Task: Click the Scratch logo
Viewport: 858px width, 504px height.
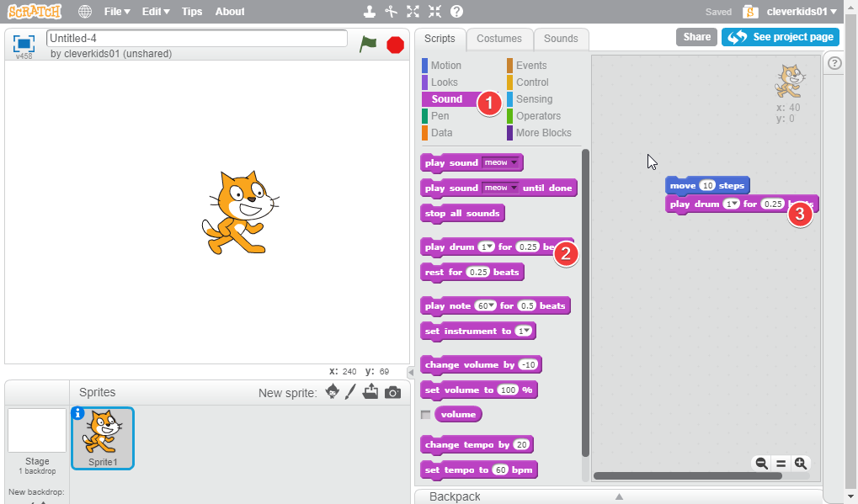Action: [35, 11]
